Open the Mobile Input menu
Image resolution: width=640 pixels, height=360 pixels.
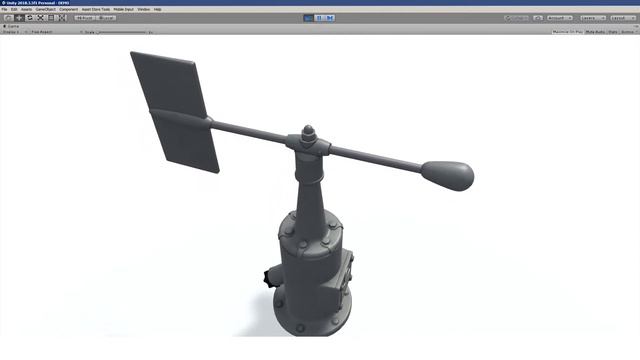(124, 9)
